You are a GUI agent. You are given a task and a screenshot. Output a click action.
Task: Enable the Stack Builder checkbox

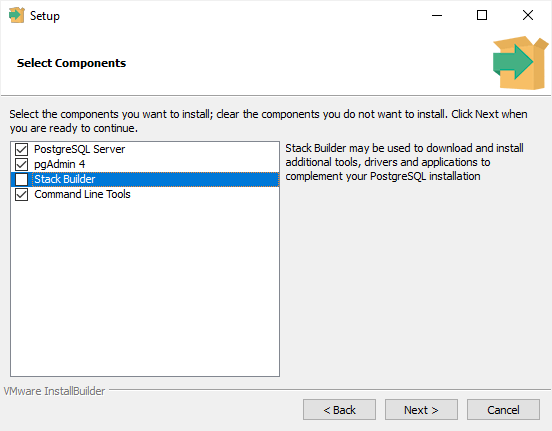21,179
